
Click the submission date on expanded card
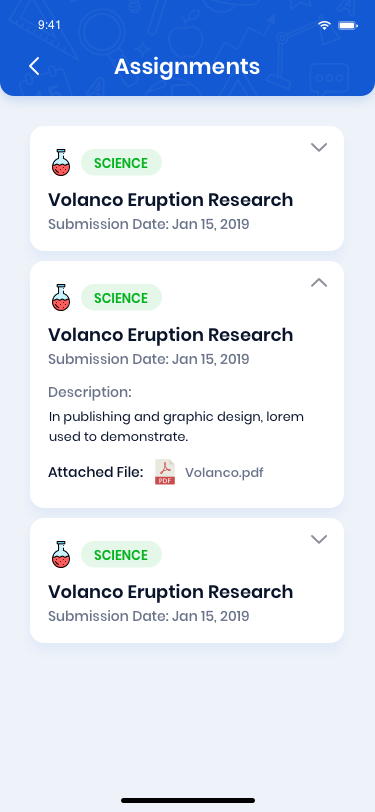tap(149, 359)
